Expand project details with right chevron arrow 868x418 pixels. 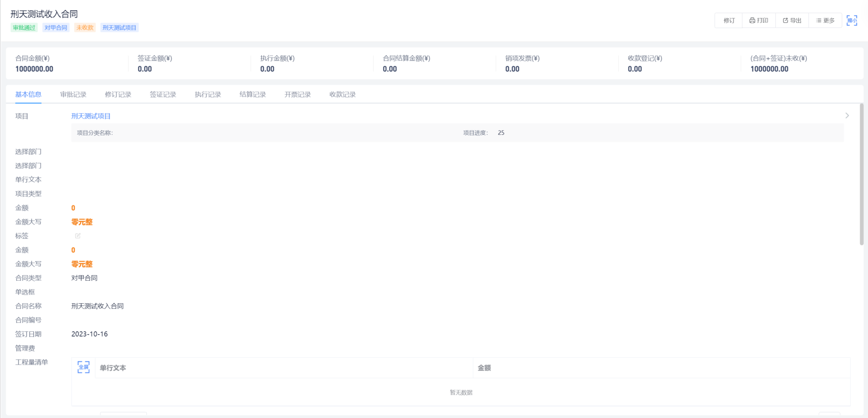[x=847, y=116]
